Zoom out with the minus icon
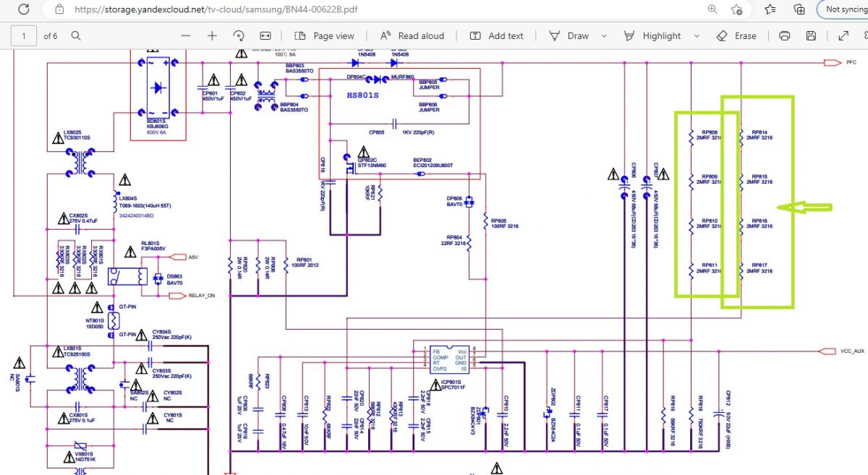The width and height of the screenshot is (868, 475). point(186,35)
